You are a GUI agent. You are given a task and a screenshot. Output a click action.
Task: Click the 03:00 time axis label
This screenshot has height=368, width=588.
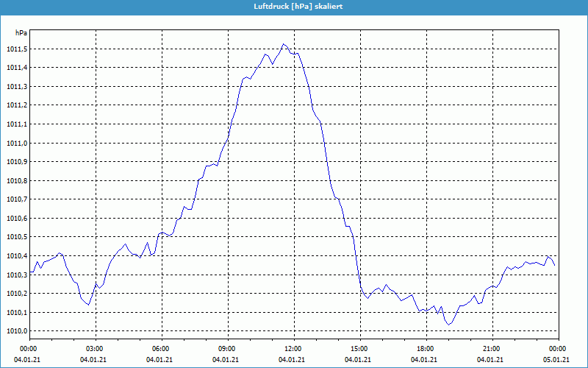pyautogui.click(x=95, y=349)
